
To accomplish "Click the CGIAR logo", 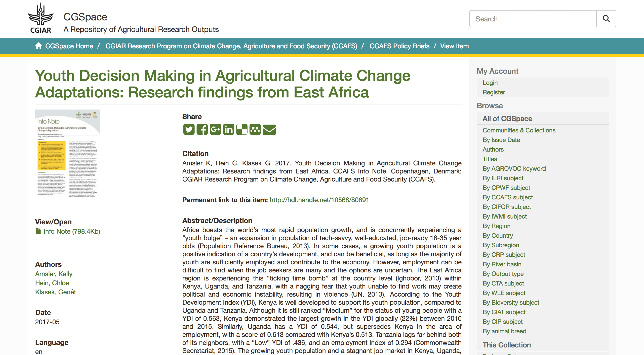I will [x=41, y=18].
